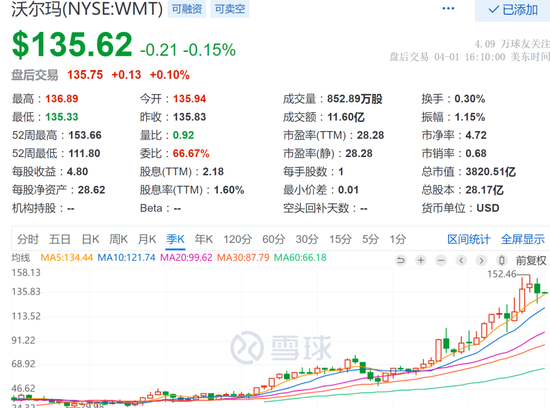This screenshot has width=550, height=408.
Task: Switch to the 5分 chart tab
Action: click(x=370, y=239)
